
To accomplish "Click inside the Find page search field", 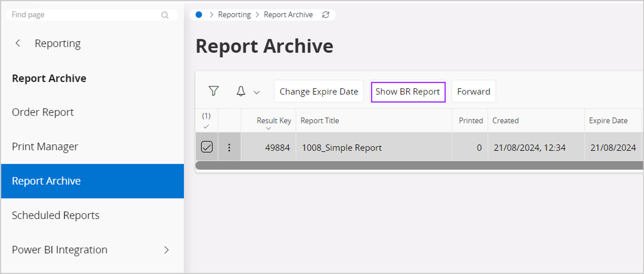I will tap(75, 15).
